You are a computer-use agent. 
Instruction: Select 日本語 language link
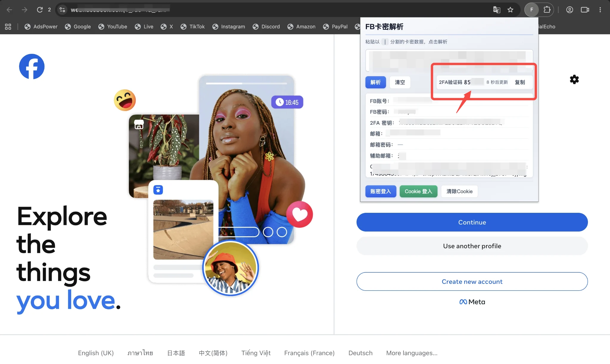(176, 353)
